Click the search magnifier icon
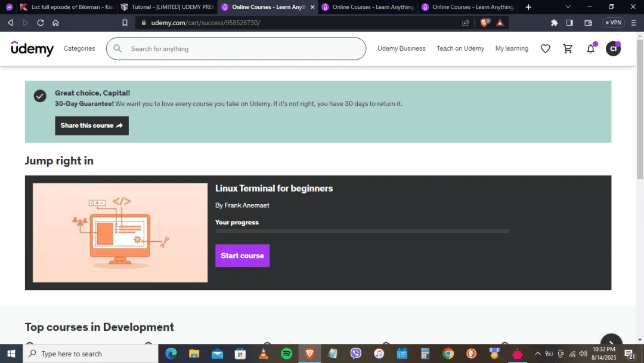The width and height of the screenshot is (644, 363). click(117, 48)
